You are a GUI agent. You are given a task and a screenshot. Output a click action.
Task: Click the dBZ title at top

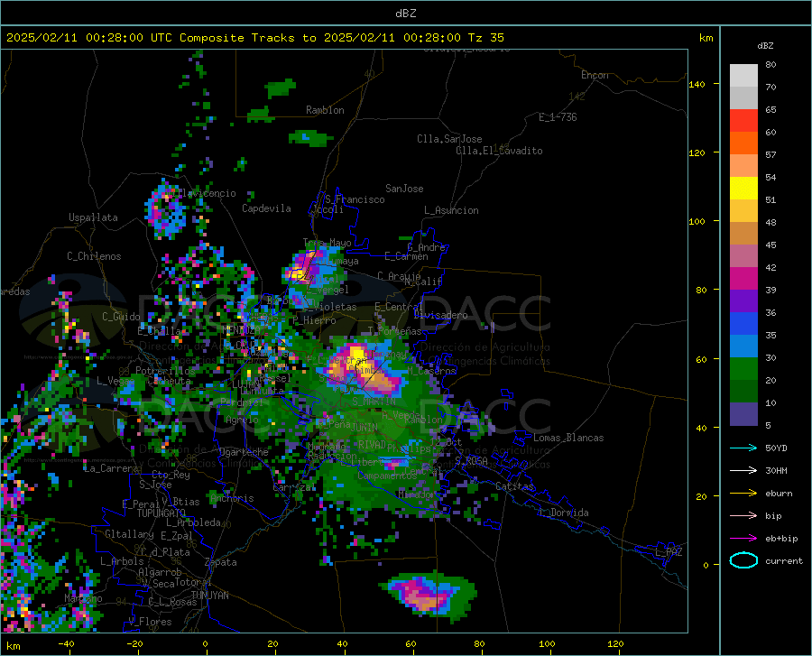tap(405, 14)
